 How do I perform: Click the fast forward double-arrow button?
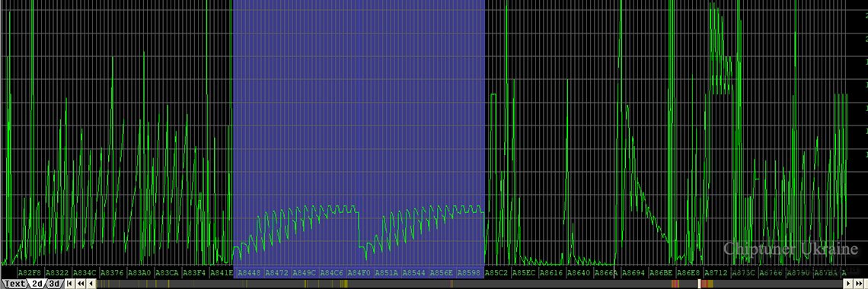(x=859, y=284)
